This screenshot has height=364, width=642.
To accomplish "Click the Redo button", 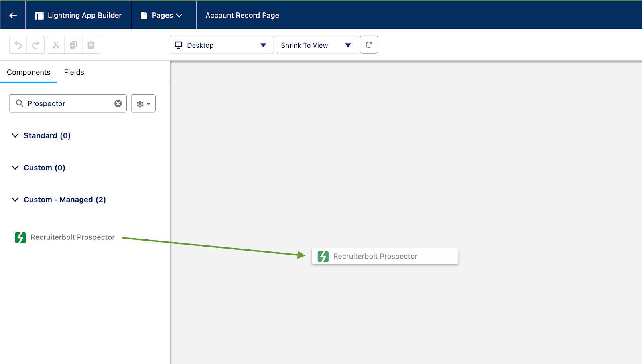I will pyautogui.click(x=36, y=45).
